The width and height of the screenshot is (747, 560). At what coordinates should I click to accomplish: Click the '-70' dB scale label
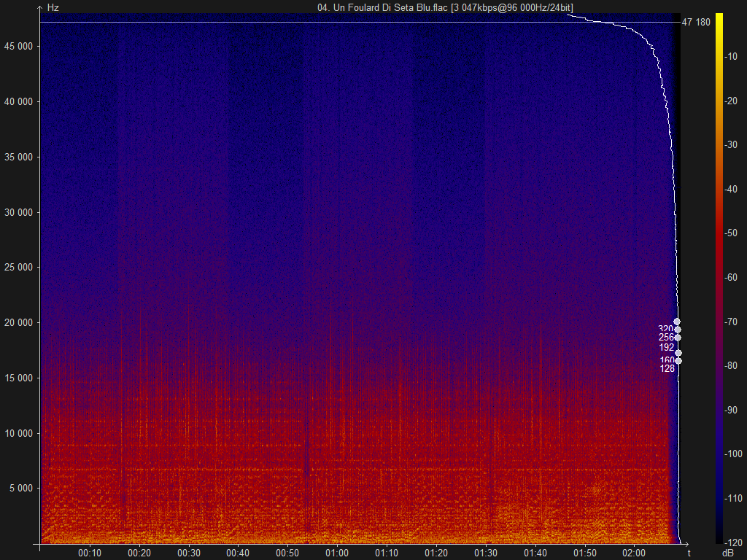(x=731, y=322)
